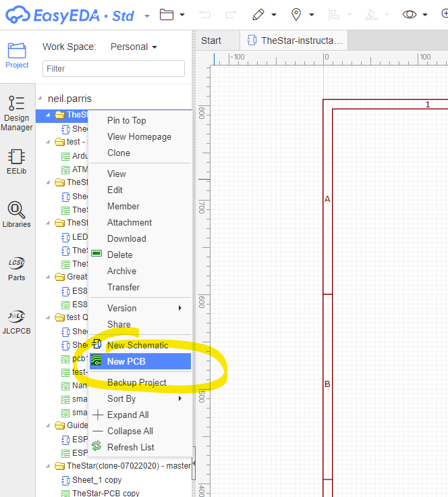Switch to the TheStar-instructa... tab

pyautogui.click(x=293, y=41)
